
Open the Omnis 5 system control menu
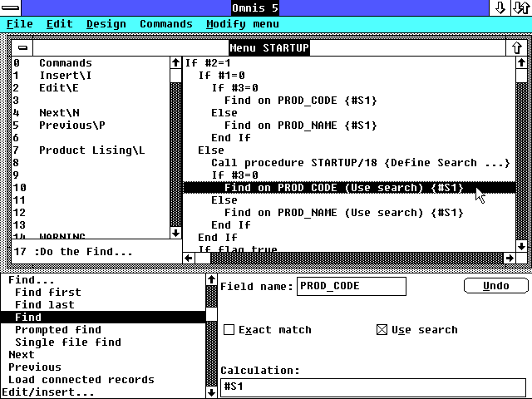pyautogui.click(x=10, y=7)
